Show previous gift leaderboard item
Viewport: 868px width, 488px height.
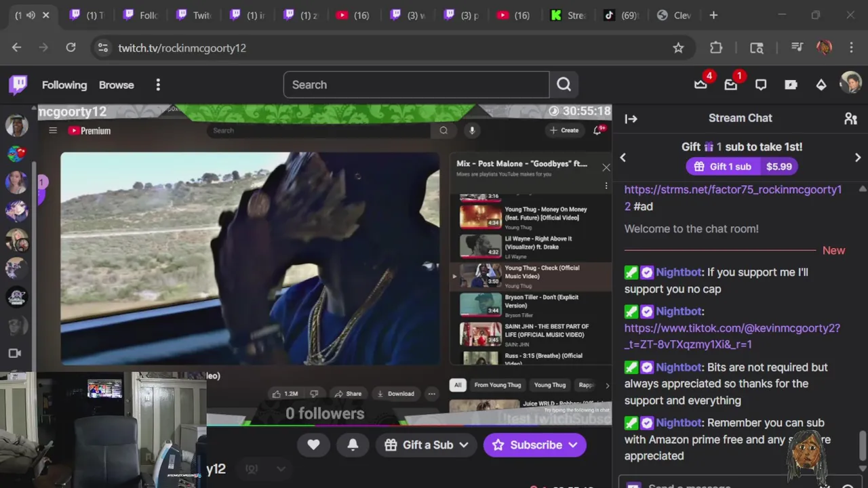tap(623, 157)
